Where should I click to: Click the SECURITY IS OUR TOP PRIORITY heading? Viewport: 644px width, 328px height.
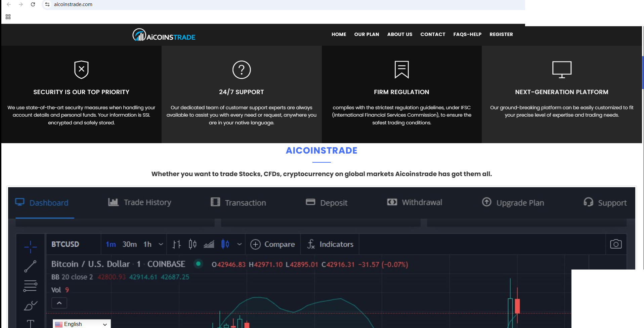coord(81,92)
